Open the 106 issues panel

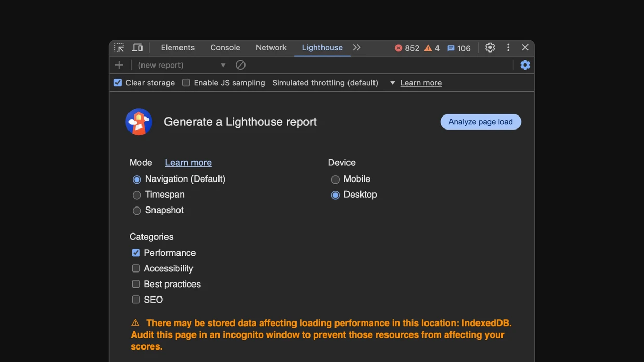pos(457,48)
